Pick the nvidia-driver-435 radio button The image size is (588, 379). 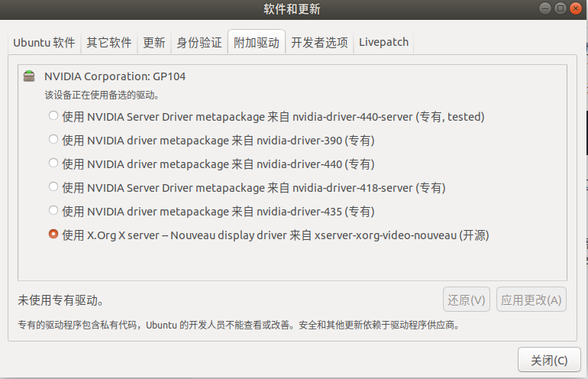pos(53,210)
